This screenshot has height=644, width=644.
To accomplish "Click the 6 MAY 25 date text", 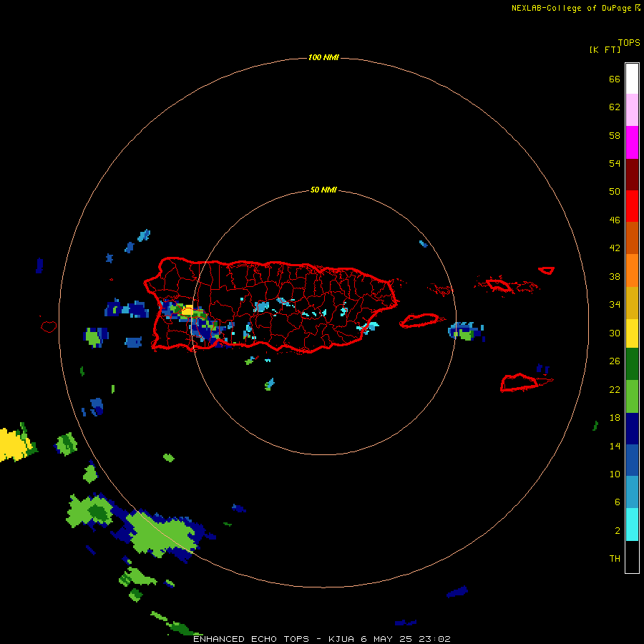I will [x=386, y=639].
